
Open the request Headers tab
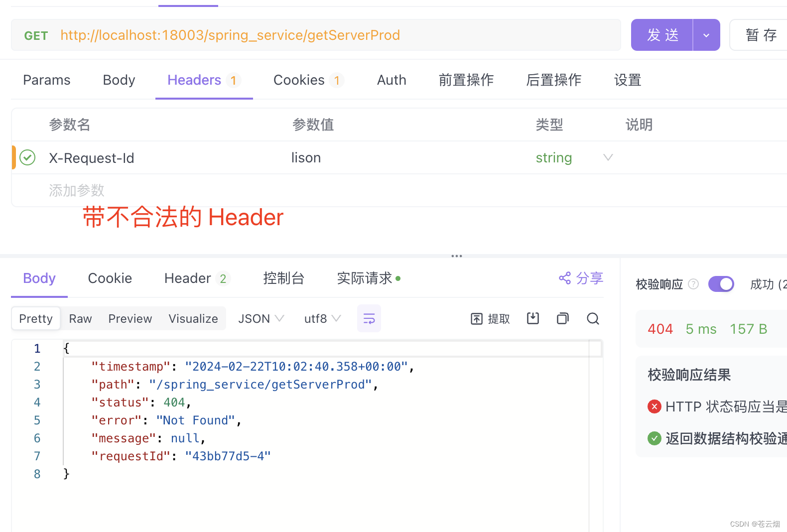tap(204, 80)
